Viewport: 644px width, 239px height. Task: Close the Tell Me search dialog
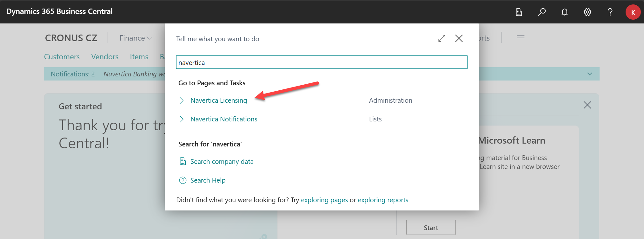pyautogui.click(x=459, y=38)
